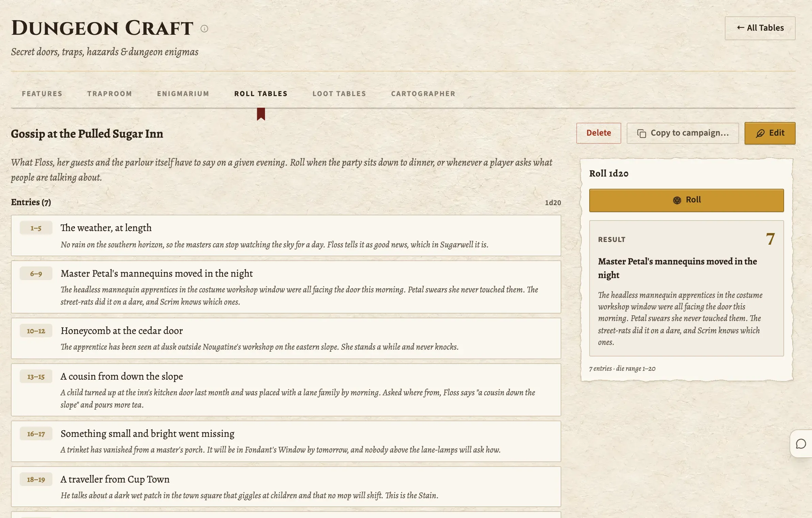Click the Dungeon Craft title
812x518 pixels.
pyautogui.click(x=102, y=28)
